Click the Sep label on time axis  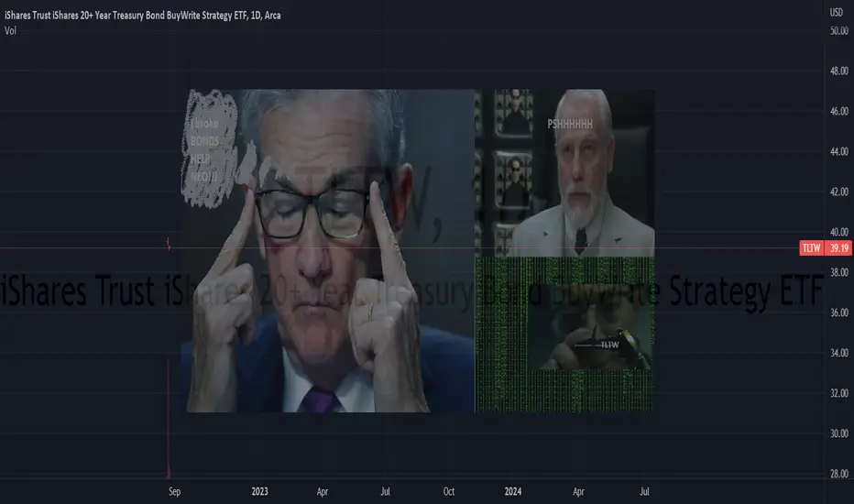[x=174, y=491]
